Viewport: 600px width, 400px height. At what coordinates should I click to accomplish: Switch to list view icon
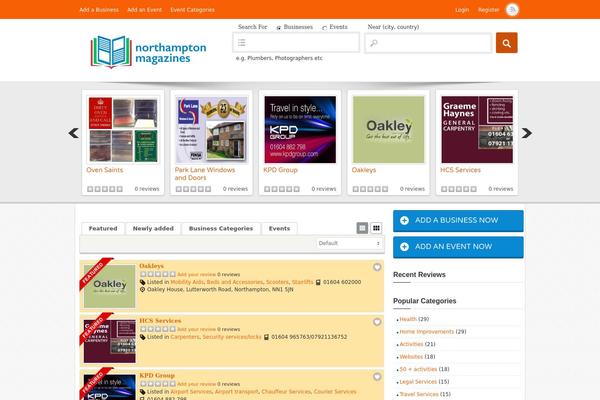tap(362, 228)
